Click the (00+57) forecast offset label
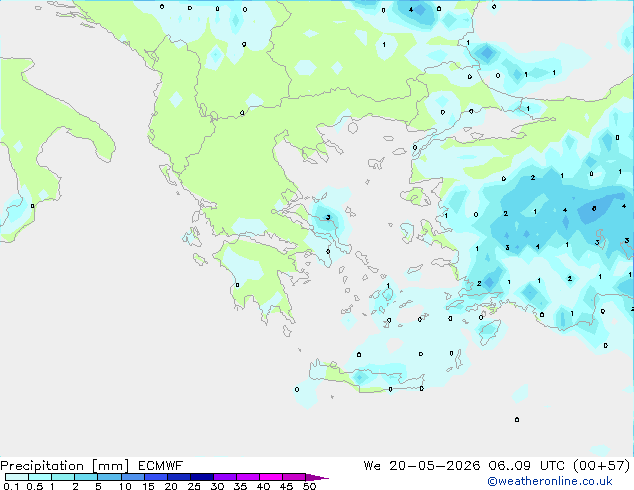 pos(601,466)
